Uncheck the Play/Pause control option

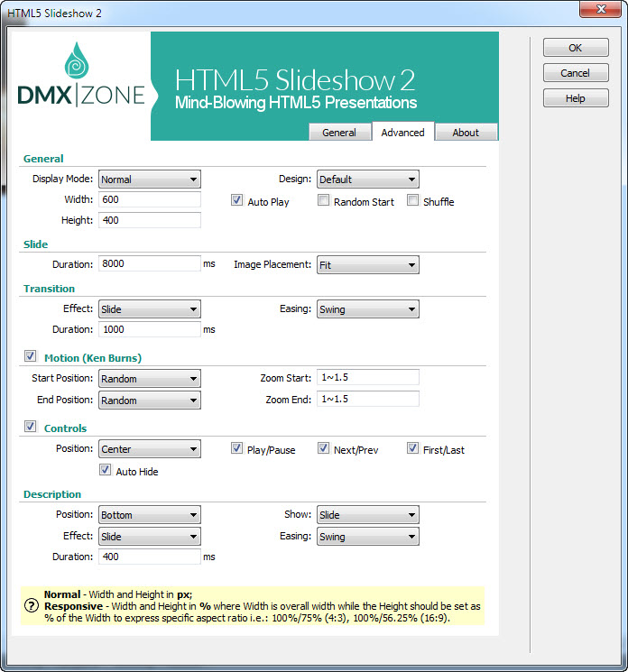tap(236, 448)
